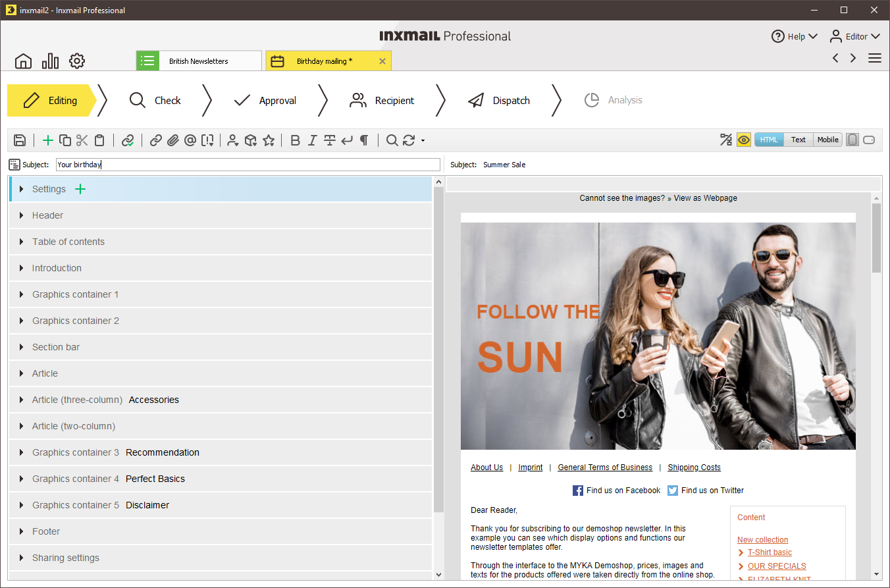This screenshot has height=588, width=890.
Task: Click the star icon in editing toolbar
Action: coord(269,140)
